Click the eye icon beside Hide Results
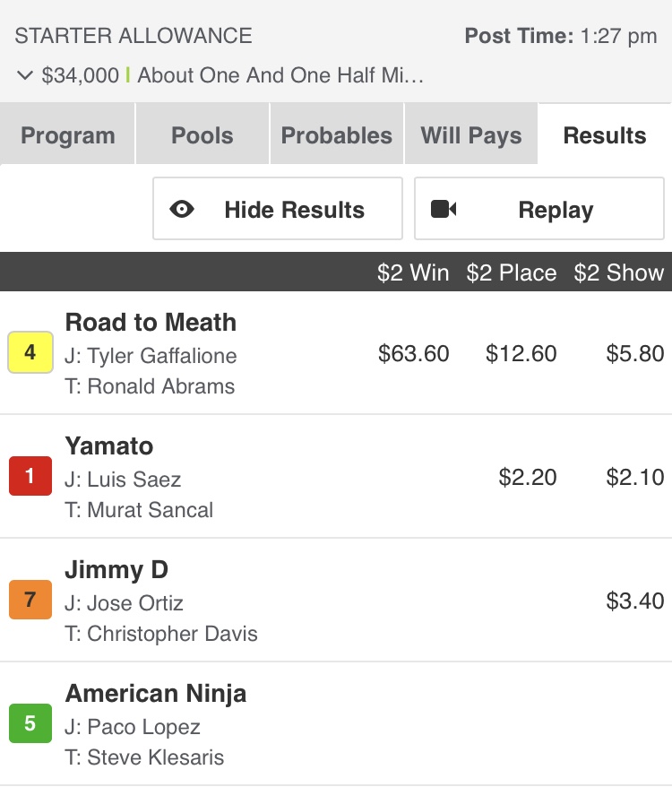The width and height of the screenshot is (672, 787). pos(182,210)
